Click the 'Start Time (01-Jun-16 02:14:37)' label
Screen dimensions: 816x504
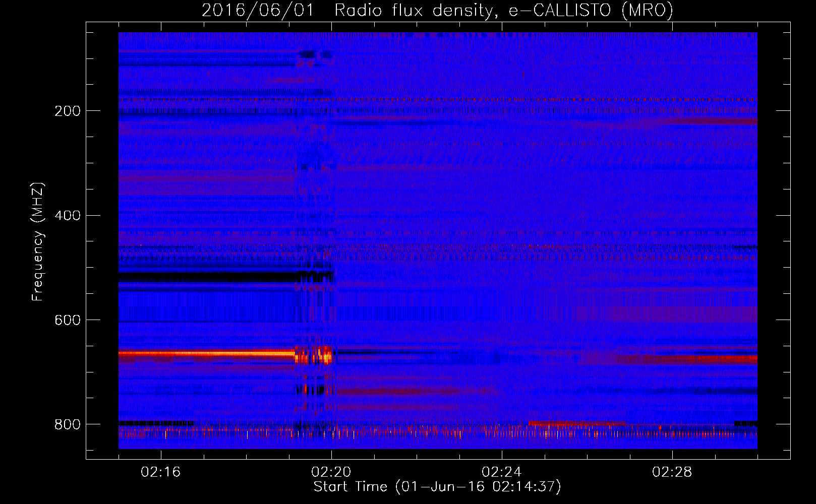click(437, 487)
